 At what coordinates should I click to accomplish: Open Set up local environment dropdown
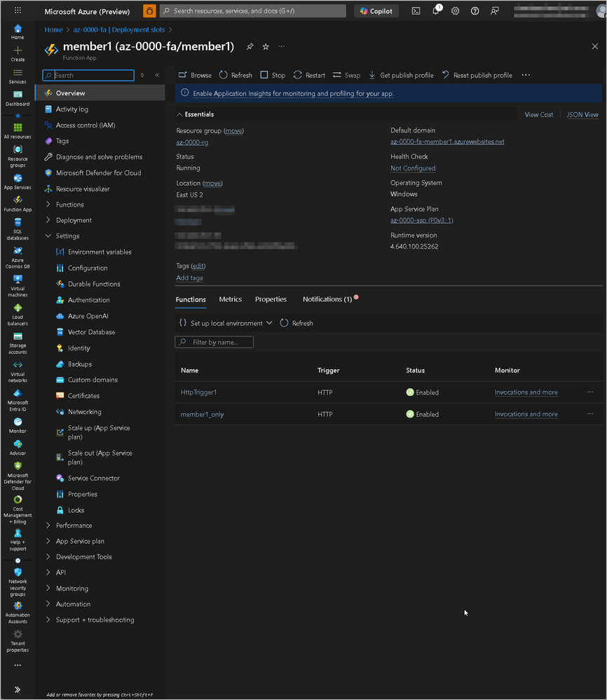(226, 323)
